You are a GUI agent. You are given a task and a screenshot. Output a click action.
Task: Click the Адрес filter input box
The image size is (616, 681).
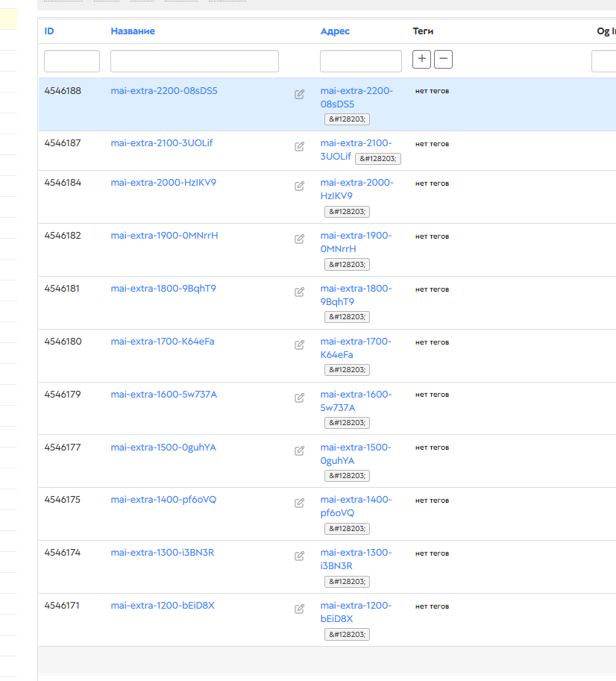click(360, 61)
